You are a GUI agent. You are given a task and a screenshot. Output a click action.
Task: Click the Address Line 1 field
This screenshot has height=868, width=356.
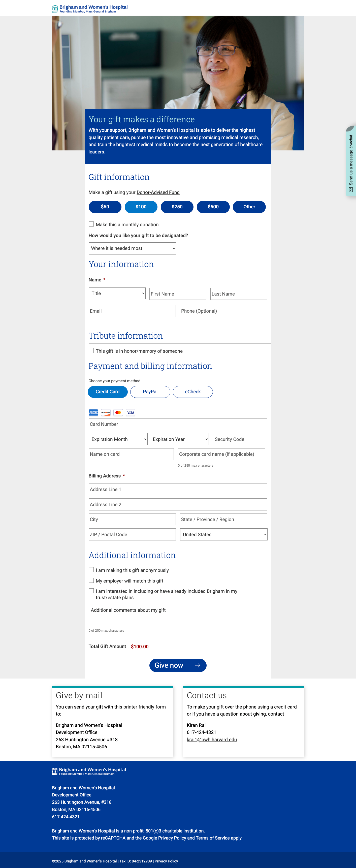178,489
